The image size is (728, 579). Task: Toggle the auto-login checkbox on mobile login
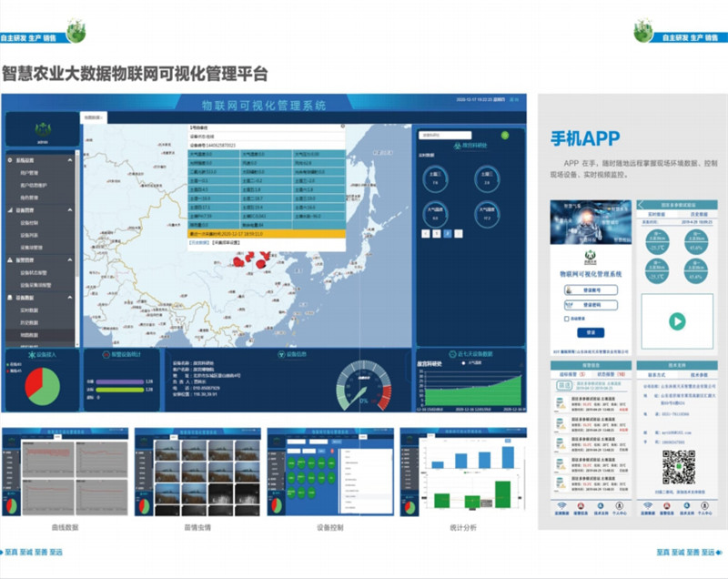click(x=567, y=320)
